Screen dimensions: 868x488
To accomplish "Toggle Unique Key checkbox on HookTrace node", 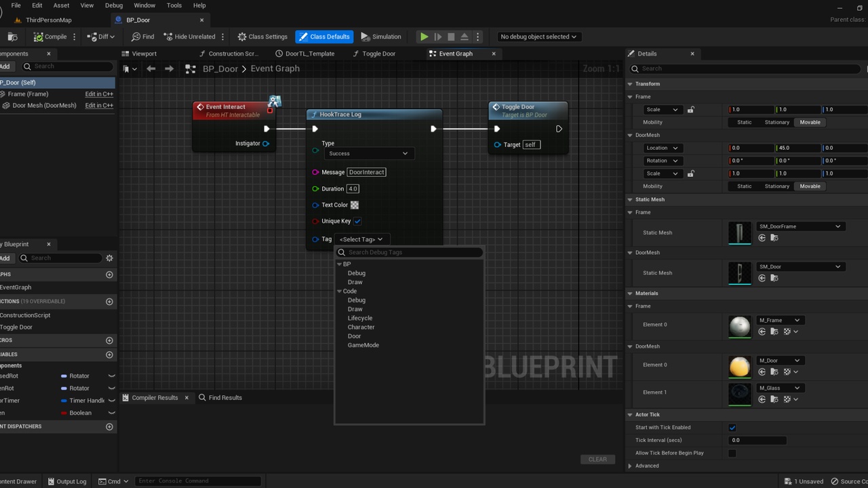I will click(357, 221).
